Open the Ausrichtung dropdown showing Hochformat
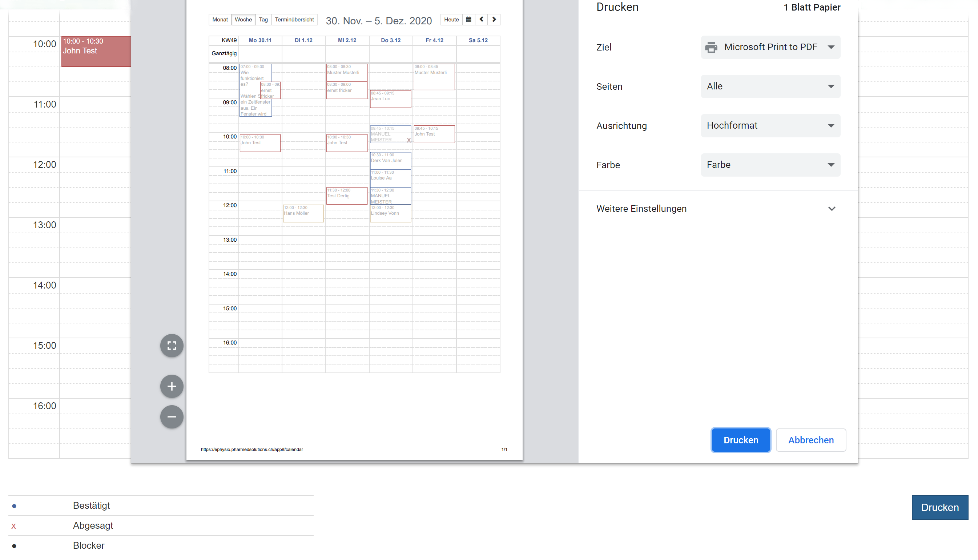This screenshot has height=560, width=978. point(770,125)
